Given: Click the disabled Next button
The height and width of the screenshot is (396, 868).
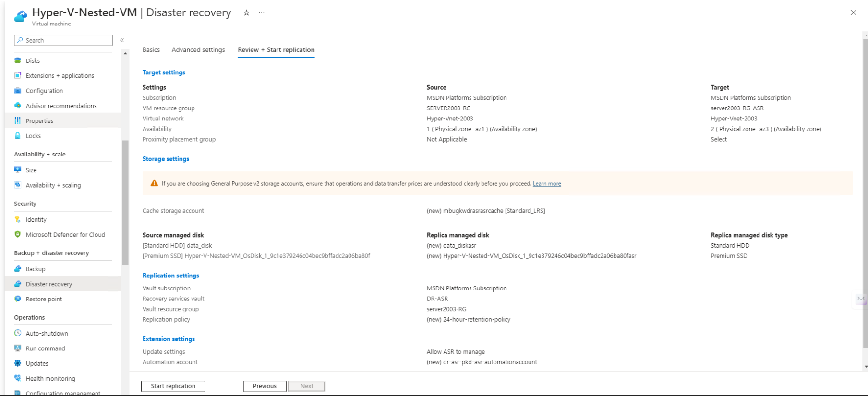Looking at the screenshot, I should [307, 386].
